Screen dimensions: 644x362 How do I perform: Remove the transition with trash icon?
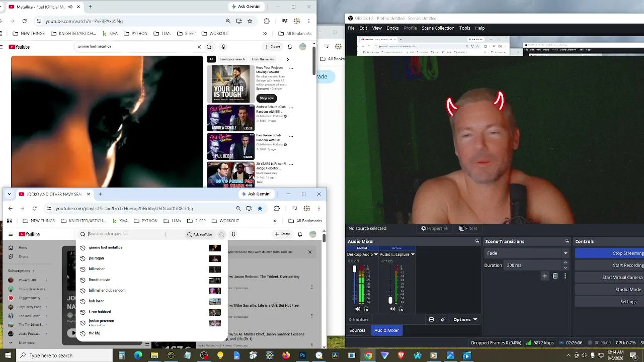(555, 276)
